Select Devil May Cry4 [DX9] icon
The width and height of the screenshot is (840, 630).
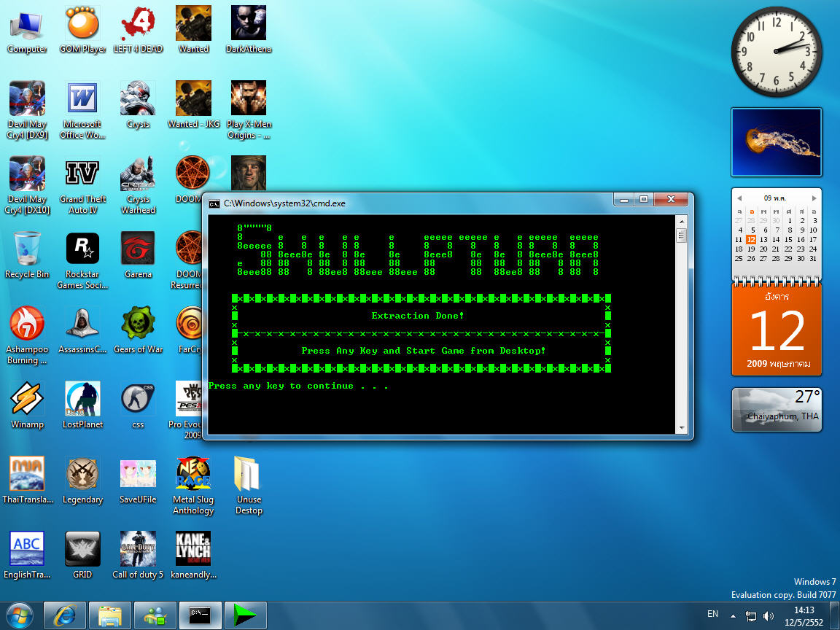[x=27, y=110]
